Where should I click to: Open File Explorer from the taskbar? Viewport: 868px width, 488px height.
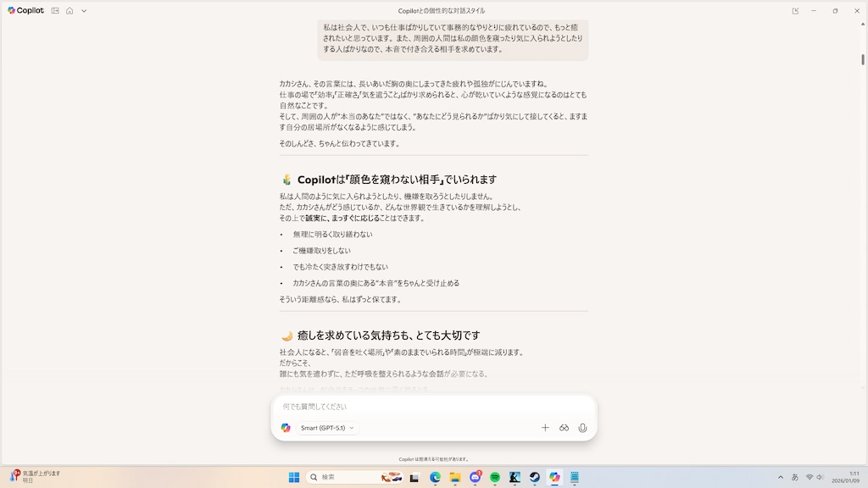(454, 476)
